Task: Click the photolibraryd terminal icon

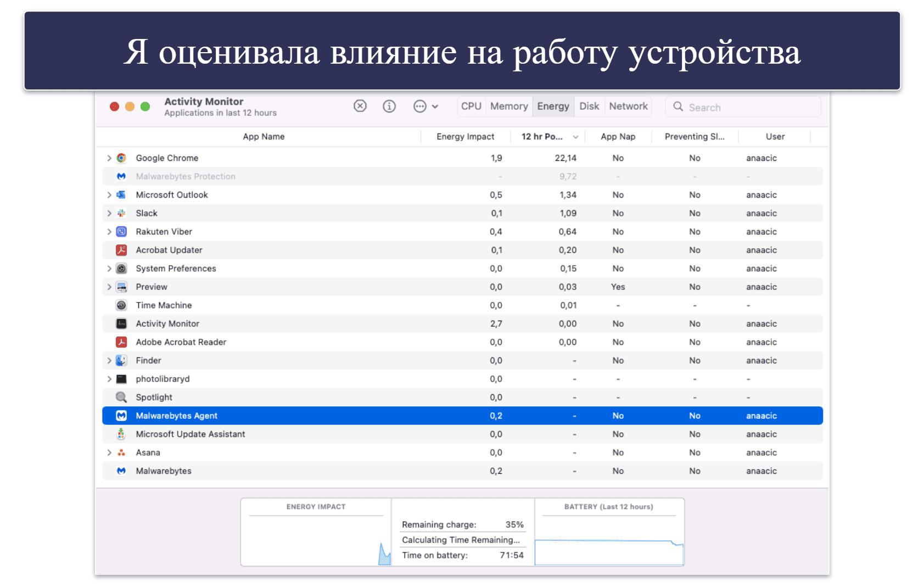Action: 121,379
